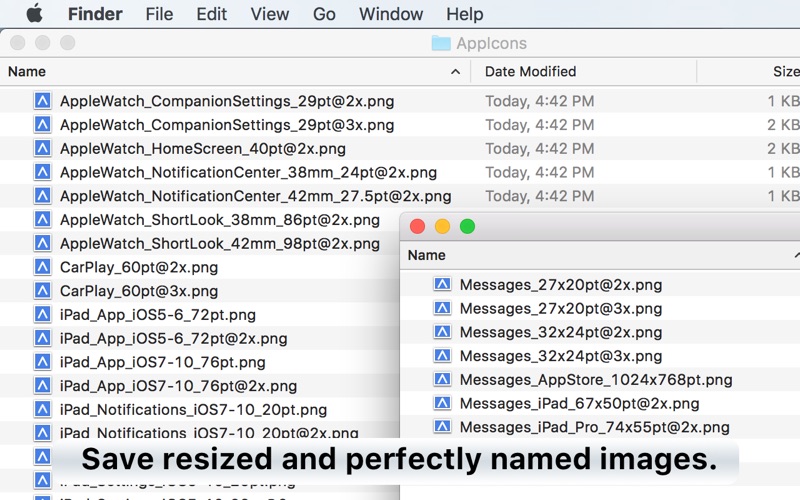The height and width of the screenshot is (500, 800).
Task: Select icon of CarPlay_60pt@2x.png
Action: pyautogui.click(x=42, y=267)
